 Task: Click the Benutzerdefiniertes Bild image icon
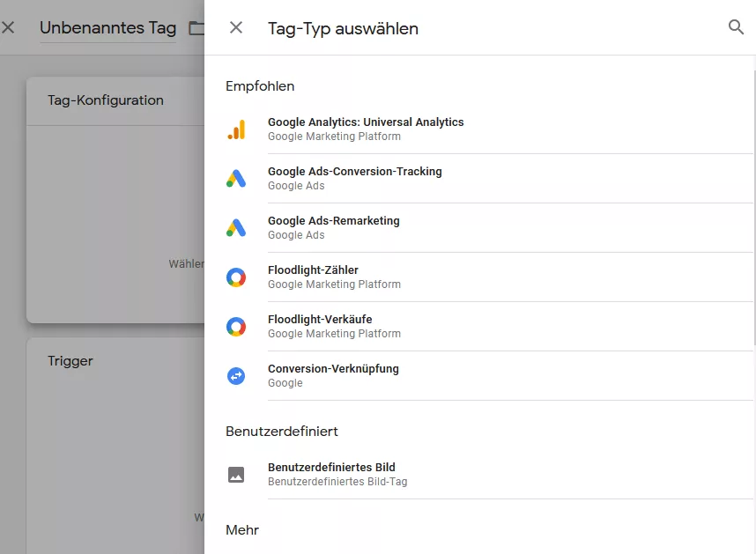pos(236,475)
